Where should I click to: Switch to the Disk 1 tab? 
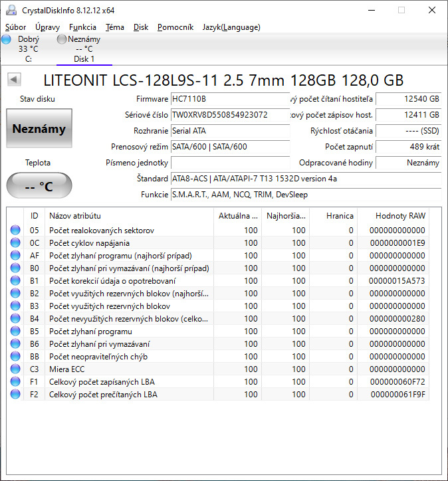(x=84, y=49)
